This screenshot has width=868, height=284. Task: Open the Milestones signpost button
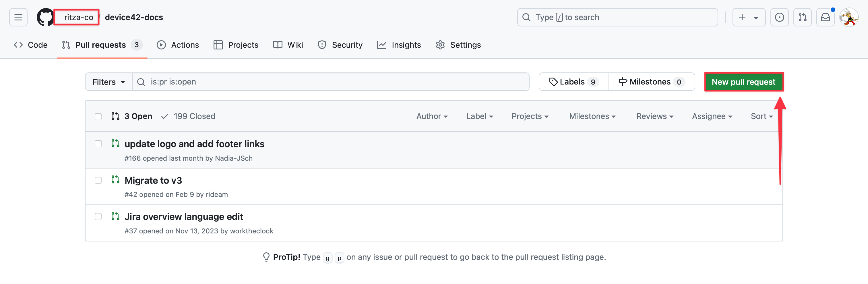[x=651, y=82]
